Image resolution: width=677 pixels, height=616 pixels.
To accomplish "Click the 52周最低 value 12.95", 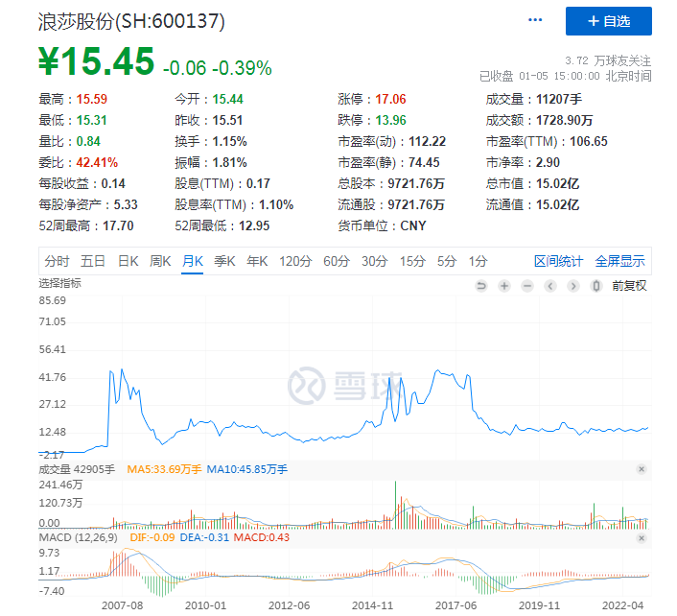I will (x=254, y=225).
